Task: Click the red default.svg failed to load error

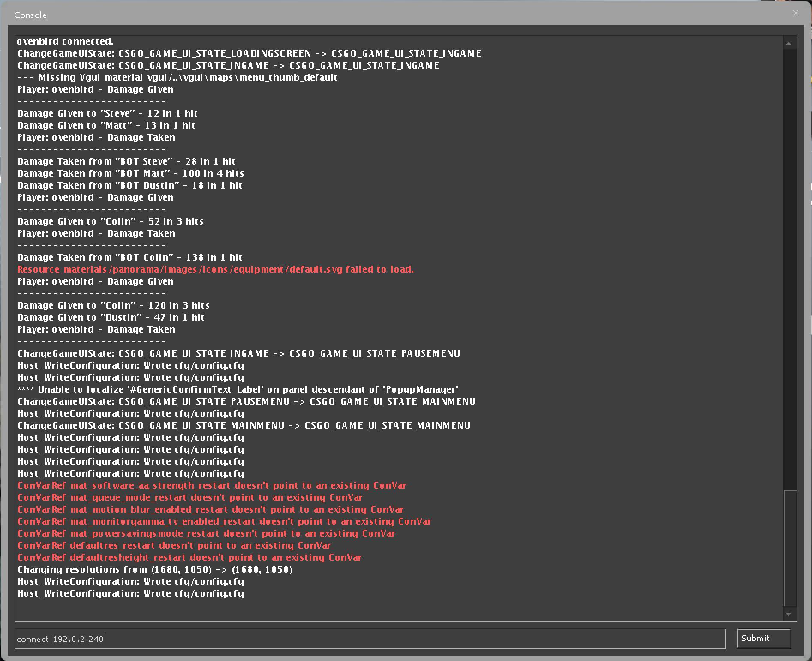Action: point(215,269)
